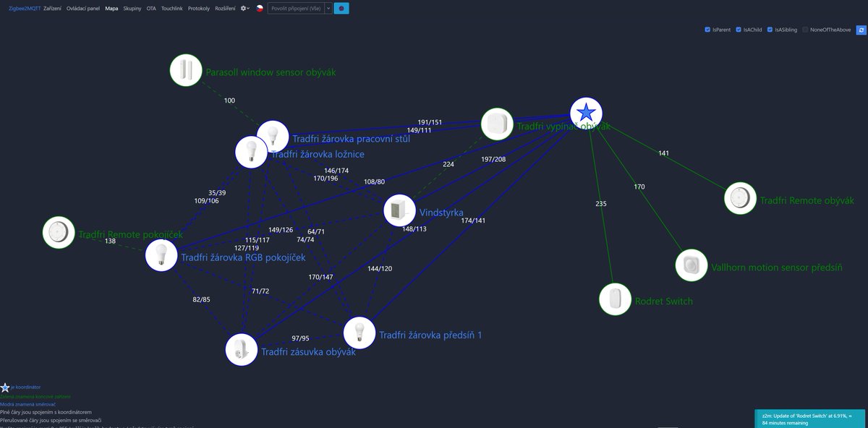This screenshot has width=868, height=428.
Task: Toggle the IsASibling checkbox
Action: [x=770, y=30]
